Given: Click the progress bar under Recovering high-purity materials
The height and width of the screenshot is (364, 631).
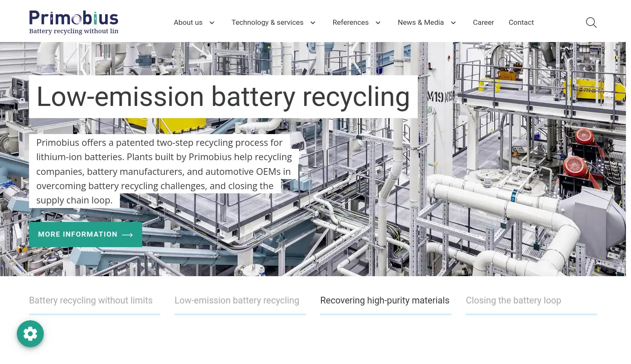Looking at the screenshot, I should [385, 314].
